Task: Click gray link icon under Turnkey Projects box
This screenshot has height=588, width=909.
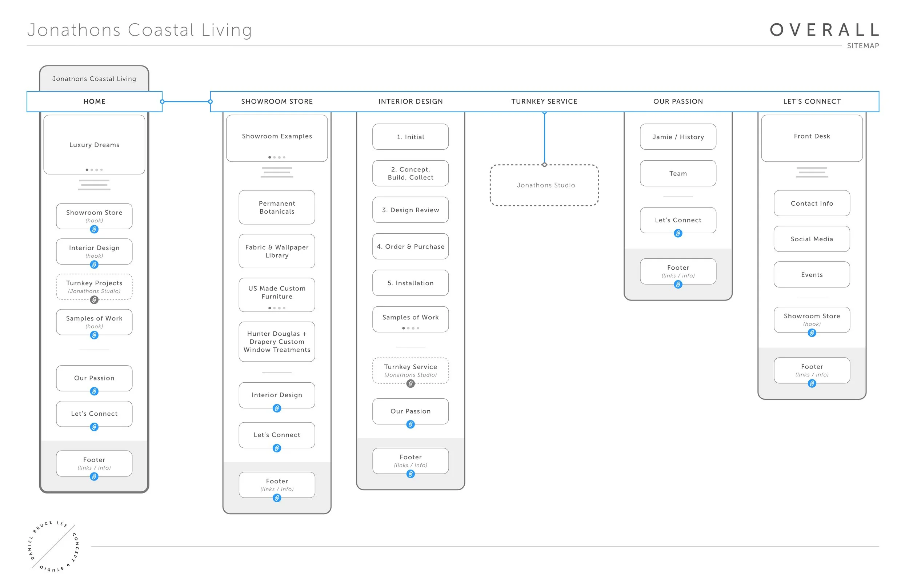Action: 94,300
